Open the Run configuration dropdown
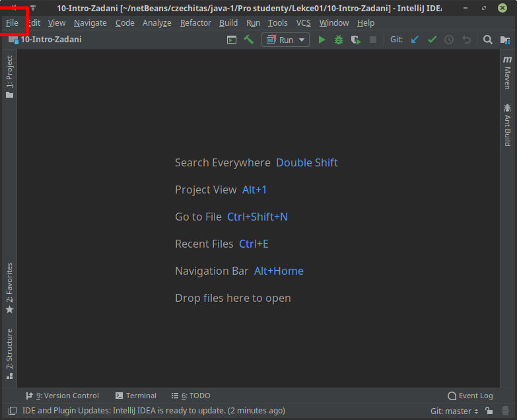 [285, 40]
